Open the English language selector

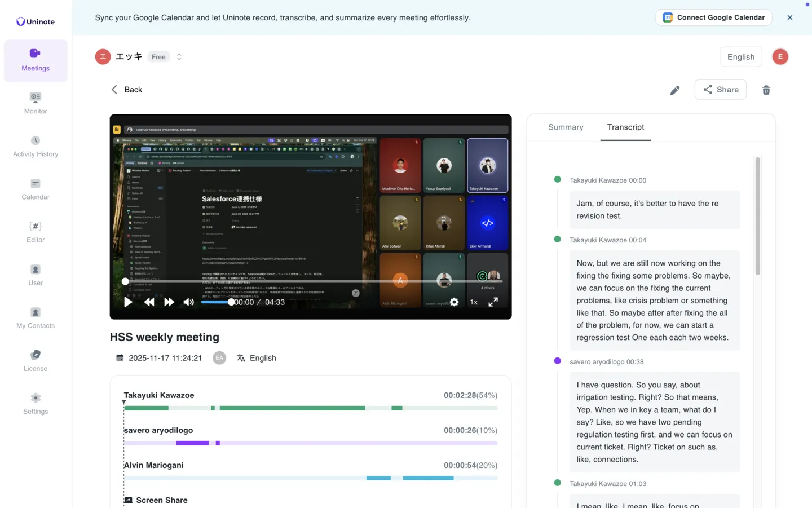click(740, 57)
